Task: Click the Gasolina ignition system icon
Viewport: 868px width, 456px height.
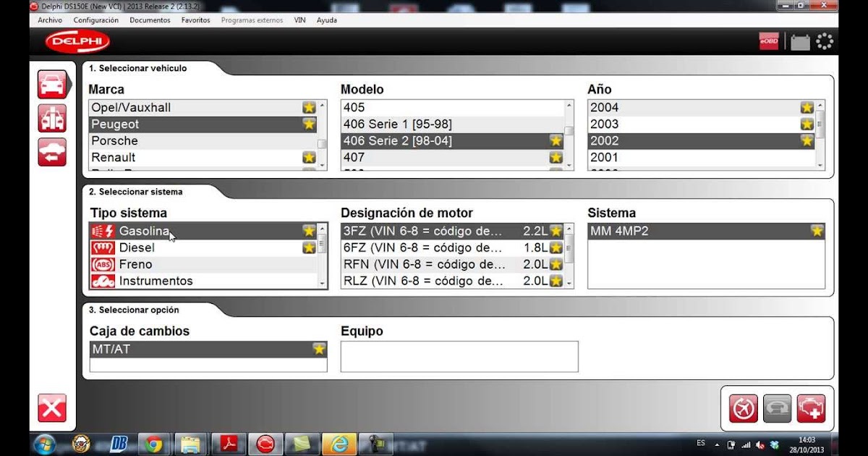Action: point(103,231)
